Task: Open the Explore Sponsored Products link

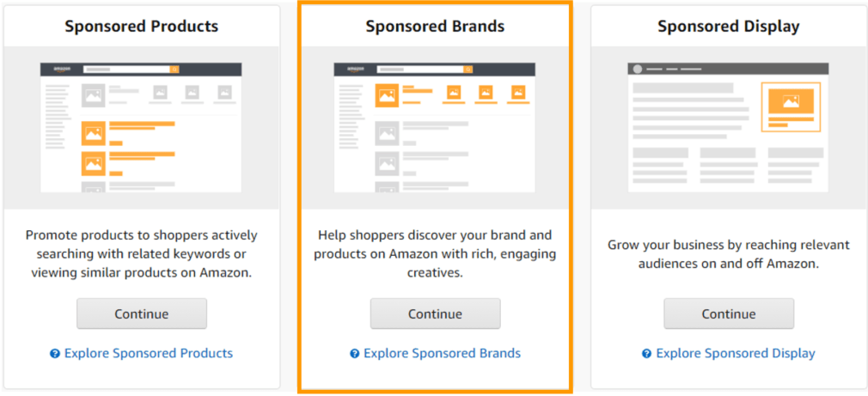Action: click(148, 353)
